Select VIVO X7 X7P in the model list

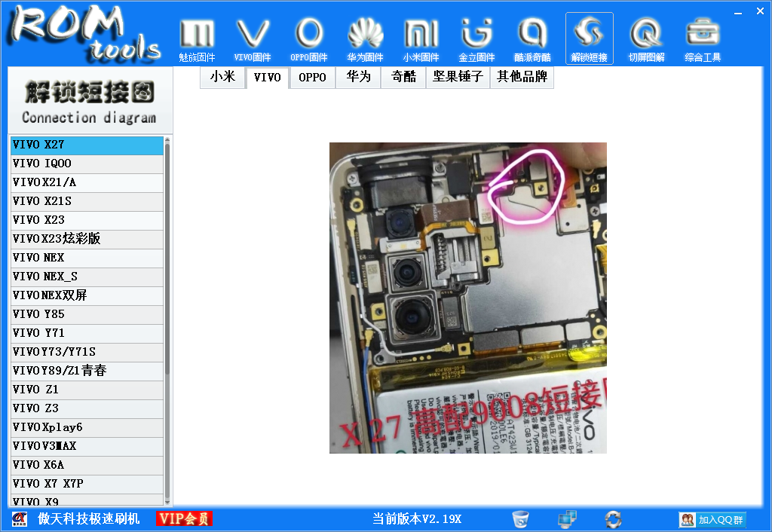pos(87,485)
